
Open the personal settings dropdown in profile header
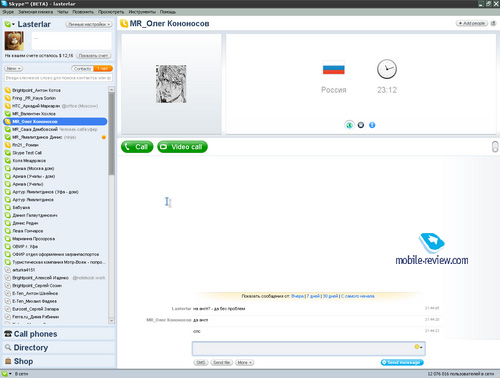click(88, 24)
